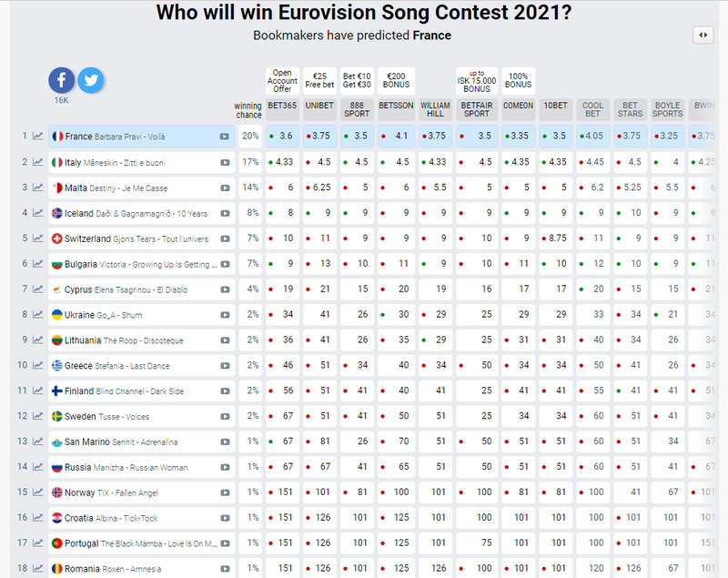Open the odds chart icon for Sweden
This screenshot has height=578, width=728.
[x=37, y=416]
